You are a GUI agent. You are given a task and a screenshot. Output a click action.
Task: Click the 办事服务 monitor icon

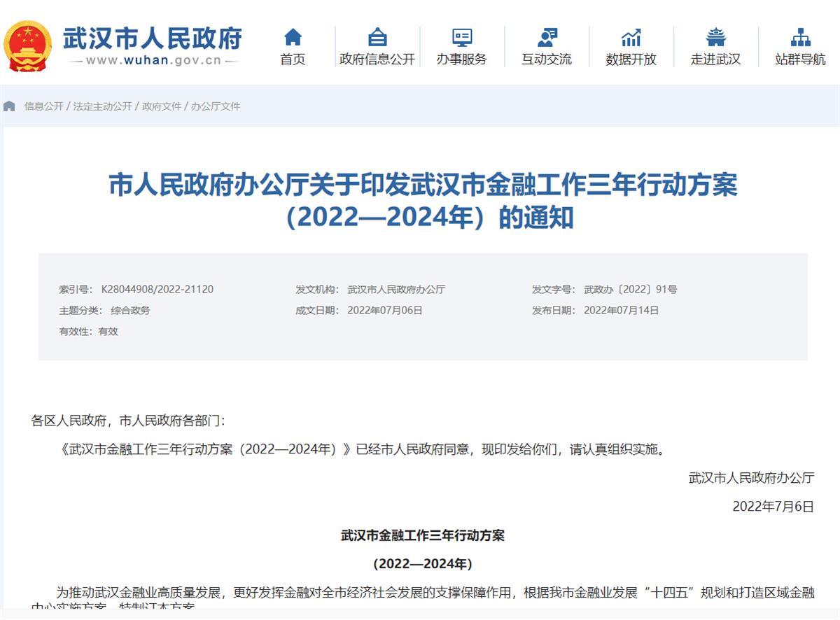pos(461,37)
